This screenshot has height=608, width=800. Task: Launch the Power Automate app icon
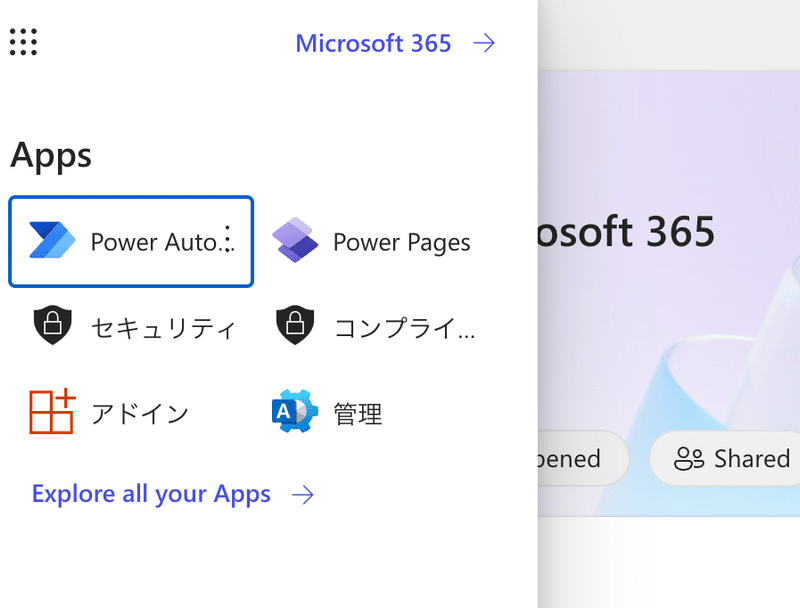[x=52, y=240]
